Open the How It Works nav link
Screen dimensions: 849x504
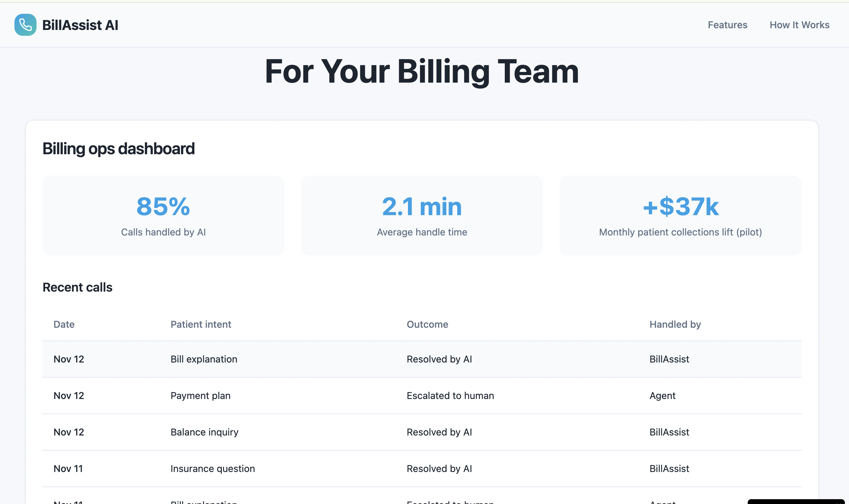(x=799, y=25)
